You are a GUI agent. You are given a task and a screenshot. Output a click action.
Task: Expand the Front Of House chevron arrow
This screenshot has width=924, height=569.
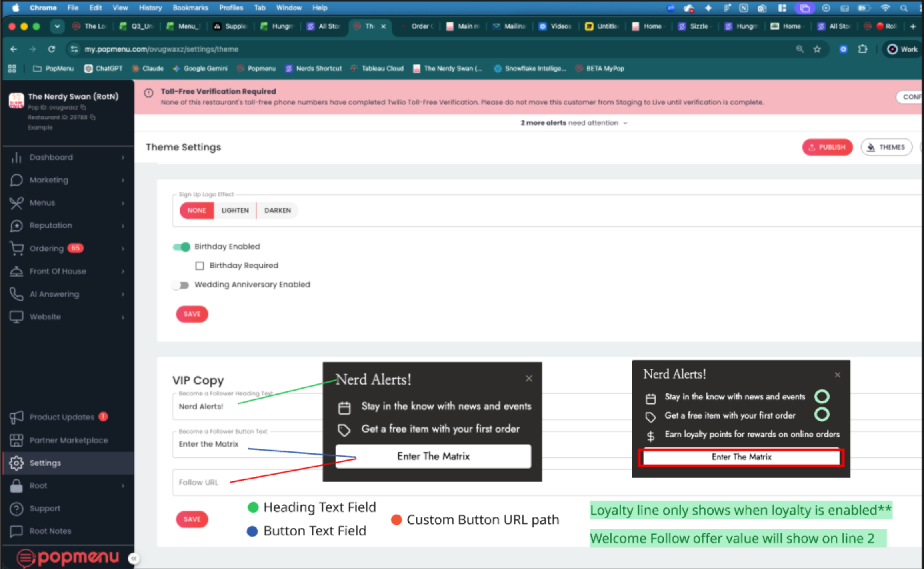[x=123, y=271]
